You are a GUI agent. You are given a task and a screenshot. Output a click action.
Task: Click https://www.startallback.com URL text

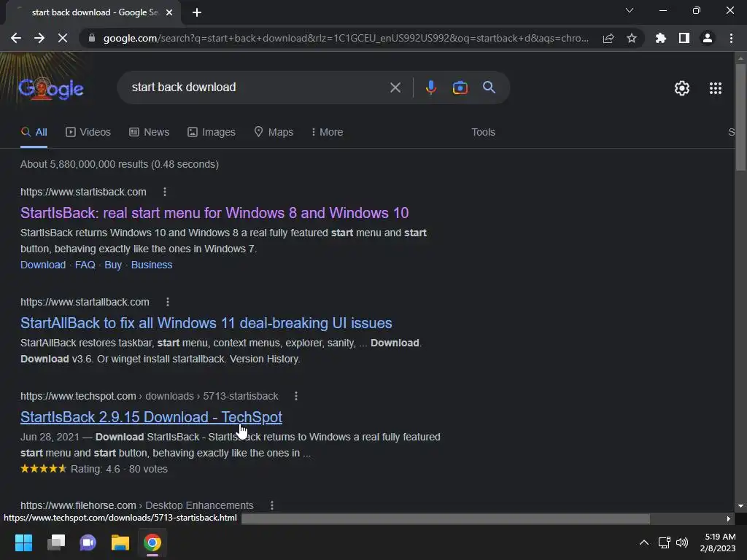pyautogui.click(x=85, y=302)
